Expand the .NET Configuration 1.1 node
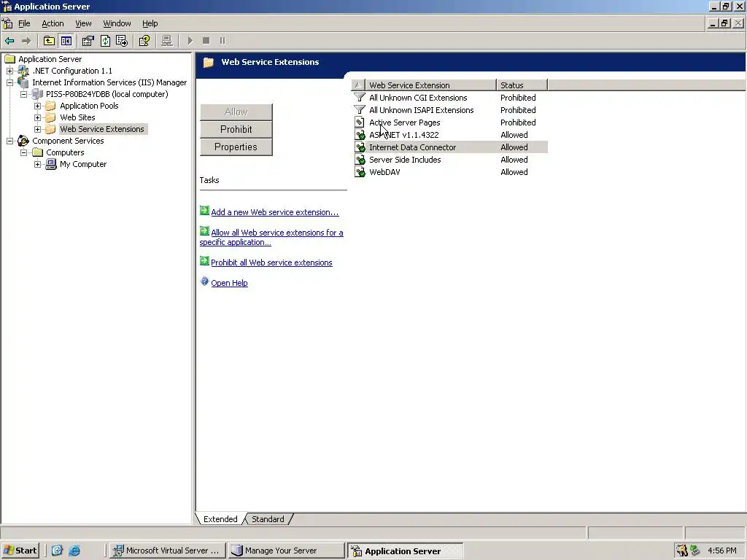This screenshot has width=747, height=560. pos(9,71)
